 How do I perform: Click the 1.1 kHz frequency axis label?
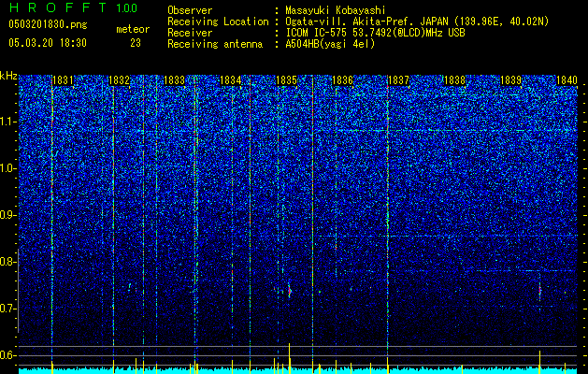8,122
